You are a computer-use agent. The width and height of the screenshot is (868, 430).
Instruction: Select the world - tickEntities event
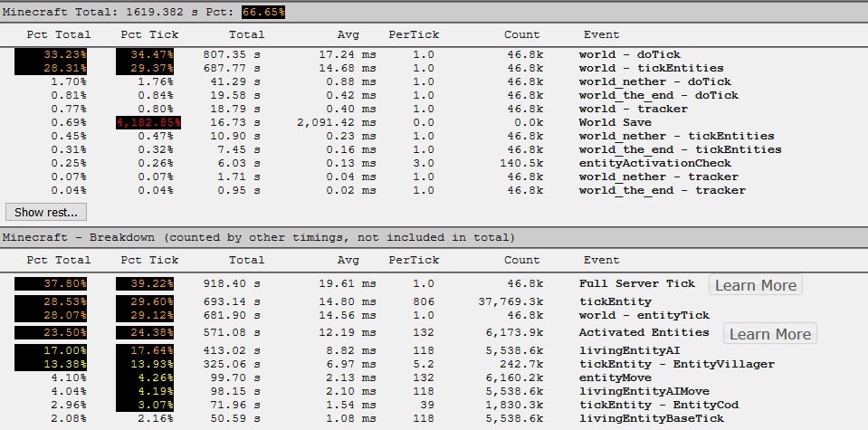tap(651, 68)
